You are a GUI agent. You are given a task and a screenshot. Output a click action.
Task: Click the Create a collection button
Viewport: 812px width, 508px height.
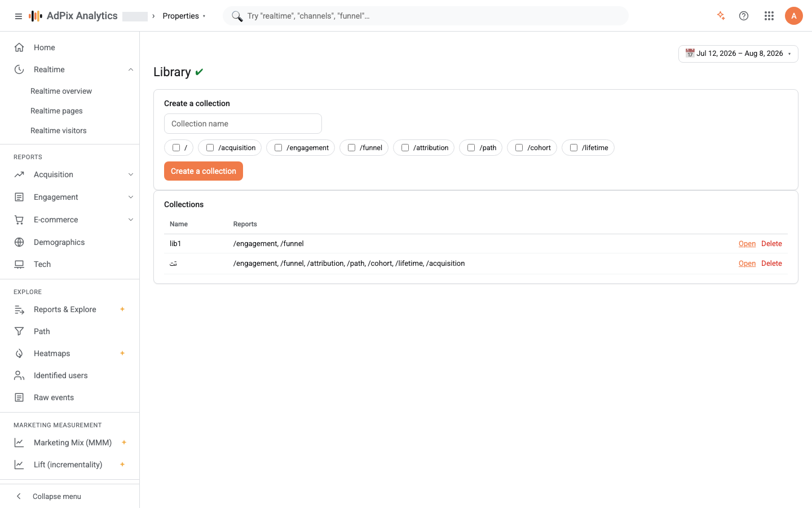click(204, 171)
